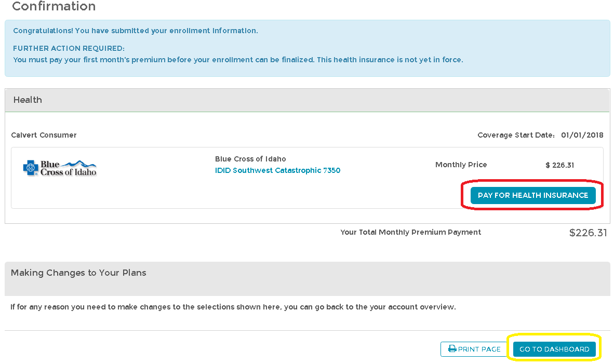Select the 01/01/2018 coverage date

[582, 135]
